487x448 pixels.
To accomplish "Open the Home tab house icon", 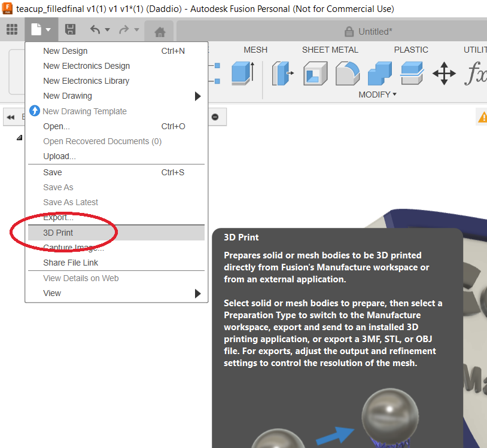I will (160, 32).
